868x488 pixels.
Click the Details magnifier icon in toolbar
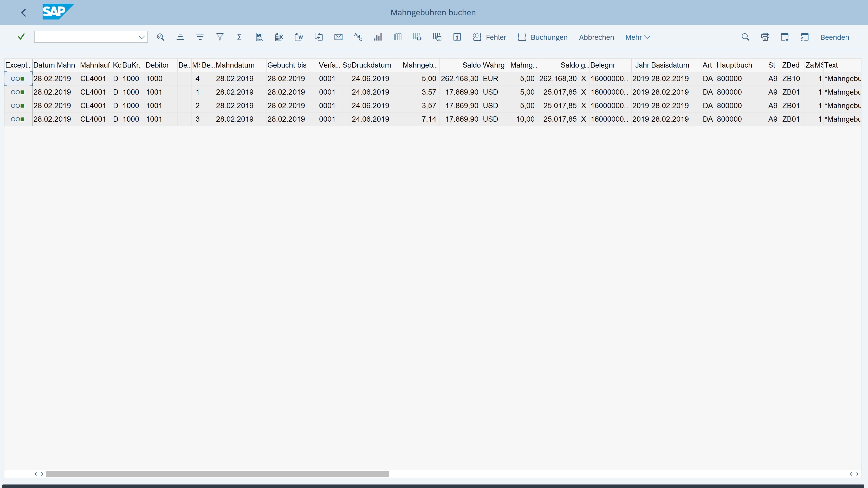tap(160, 37)
